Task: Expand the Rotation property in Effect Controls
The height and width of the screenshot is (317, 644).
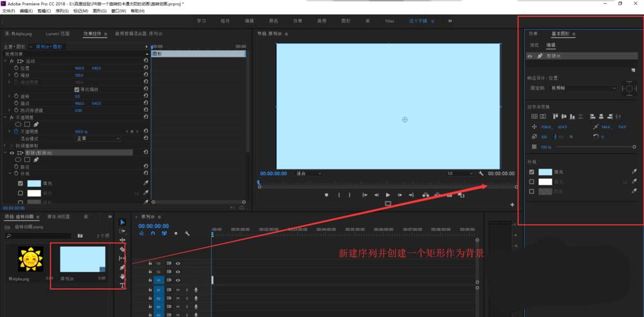Action: click(x=10, y=96)
